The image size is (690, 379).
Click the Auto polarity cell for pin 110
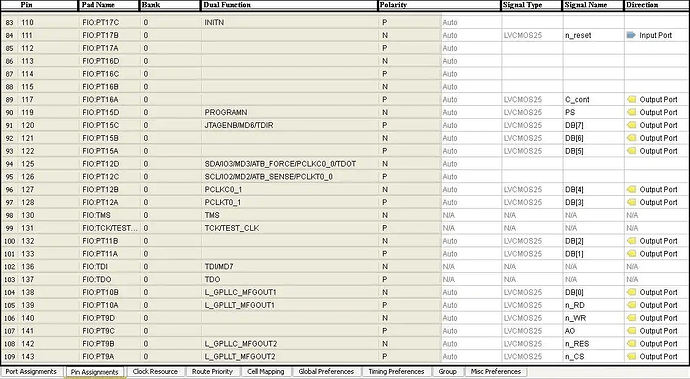pyautogui.click(x=450, y=22)
